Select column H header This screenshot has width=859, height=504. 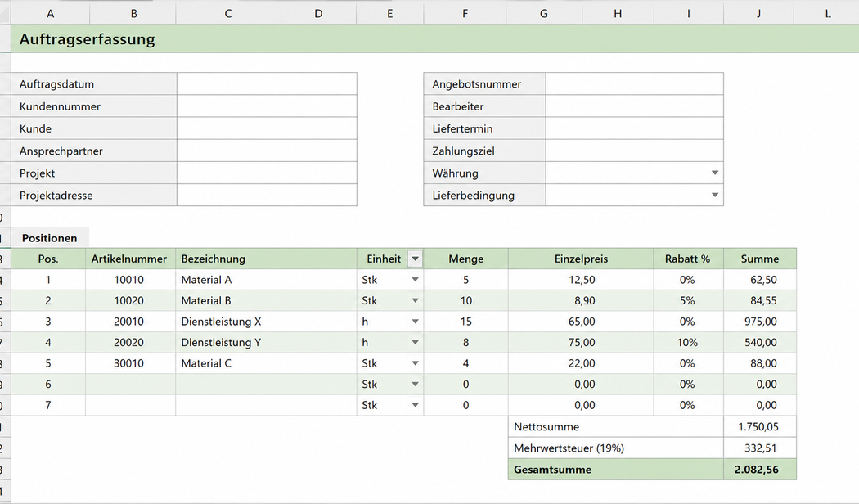(618, 14)
